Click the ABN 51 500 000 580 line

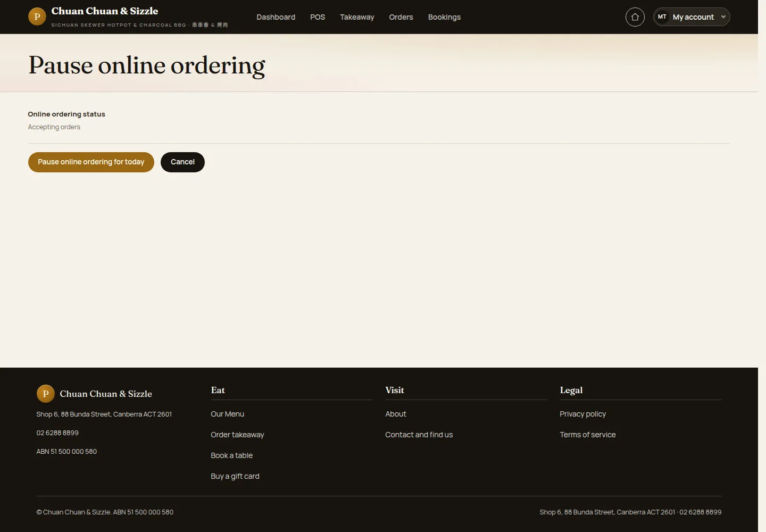pos(66,452)
